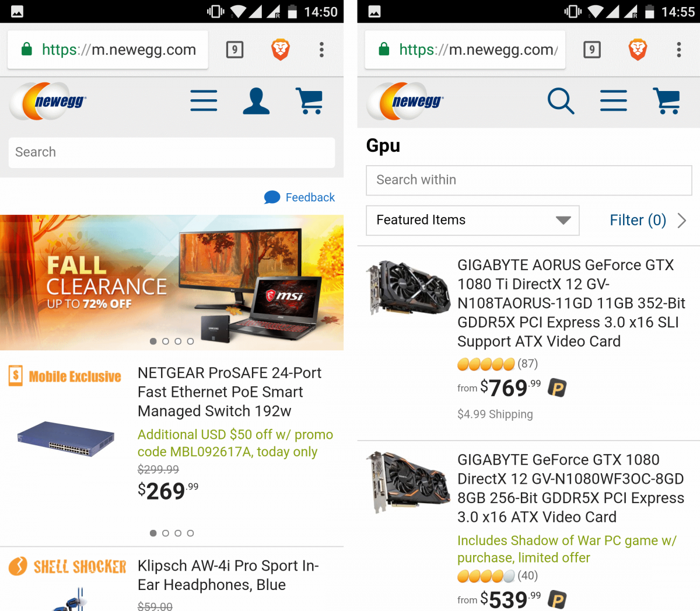The width and height of the screenshot is (700, 611).
Task: Select third dot of Mobile Exclusive carousel
Action: [x=178, y=533]
